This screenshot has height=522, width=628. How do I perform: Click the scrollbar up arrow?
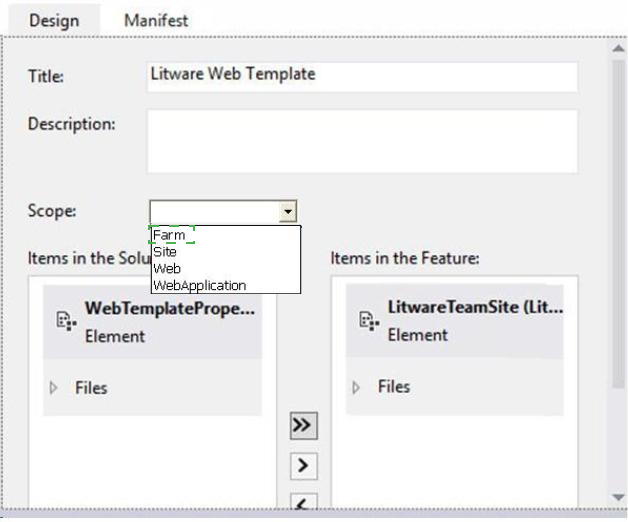pos(618,49)
